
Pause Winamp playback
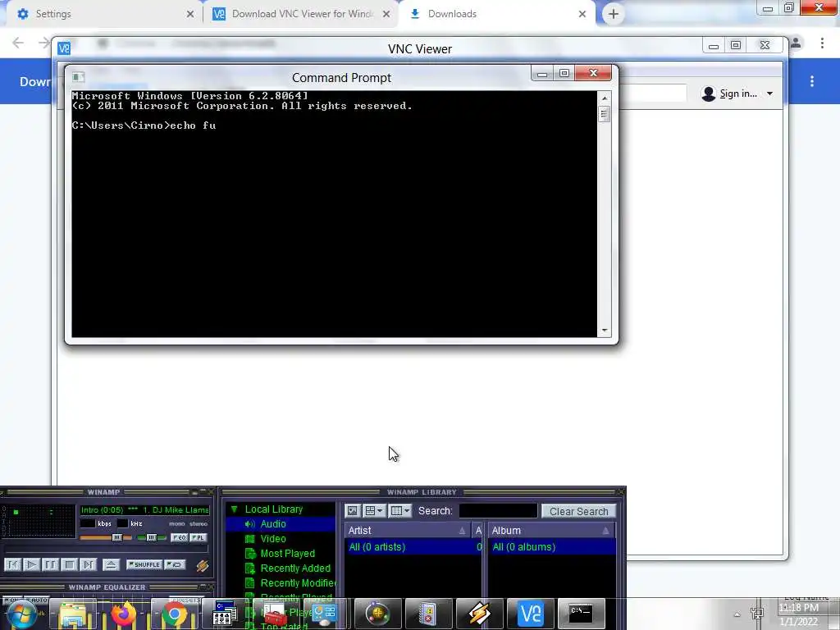(50, 564)
